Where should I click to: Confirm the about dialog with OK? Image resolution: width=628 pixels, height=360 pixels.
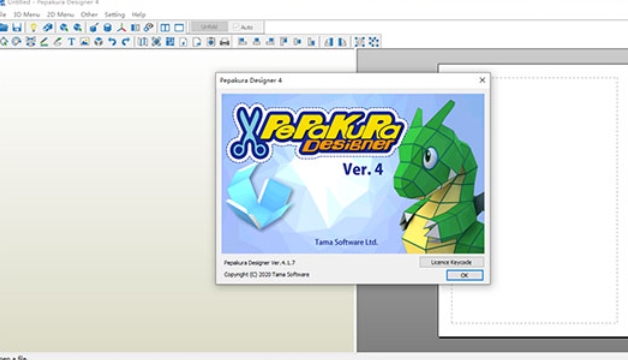tap(465, 275)
